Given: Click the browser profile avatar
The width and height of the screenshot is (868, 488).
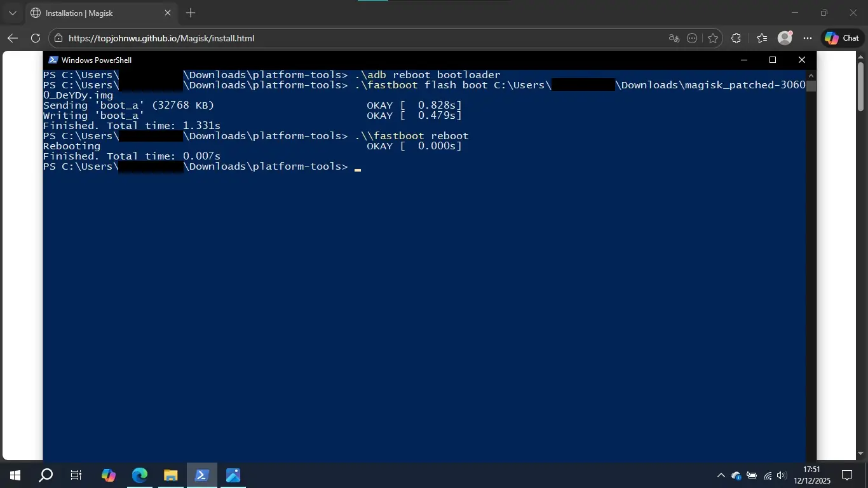Looking at the screenshot, I should click(x=785, y=38).
